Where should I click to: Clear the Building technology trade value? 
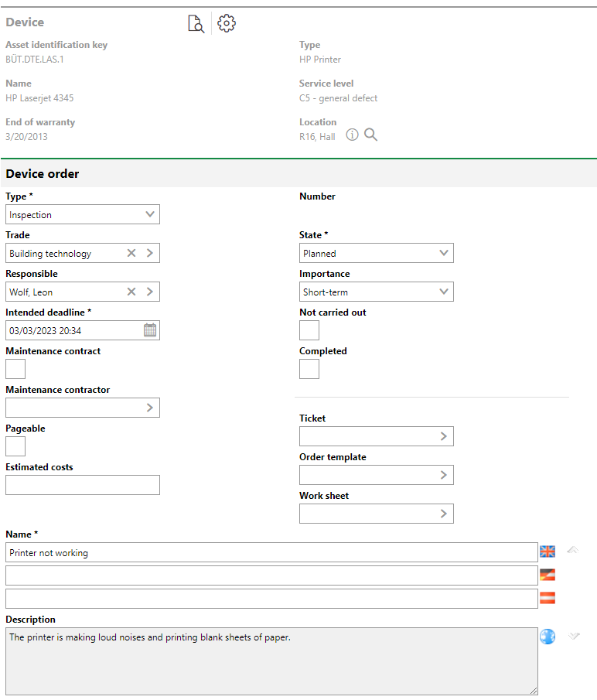[131, 253]
